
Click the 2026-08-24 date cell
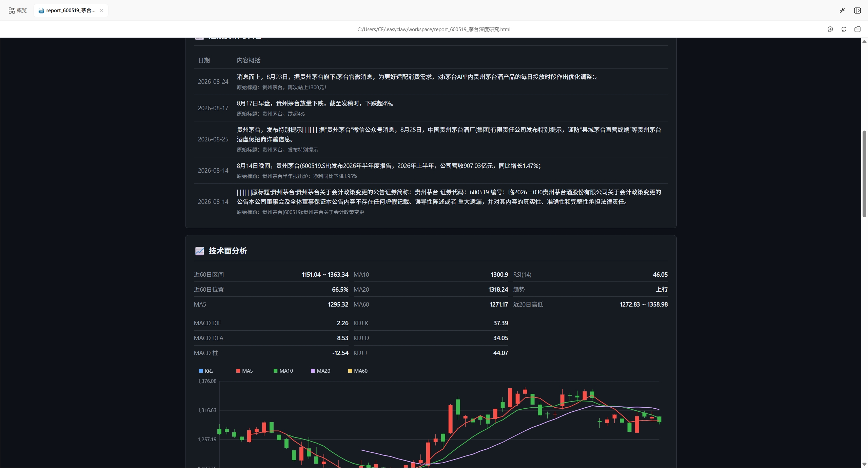[x=213, y=82]
